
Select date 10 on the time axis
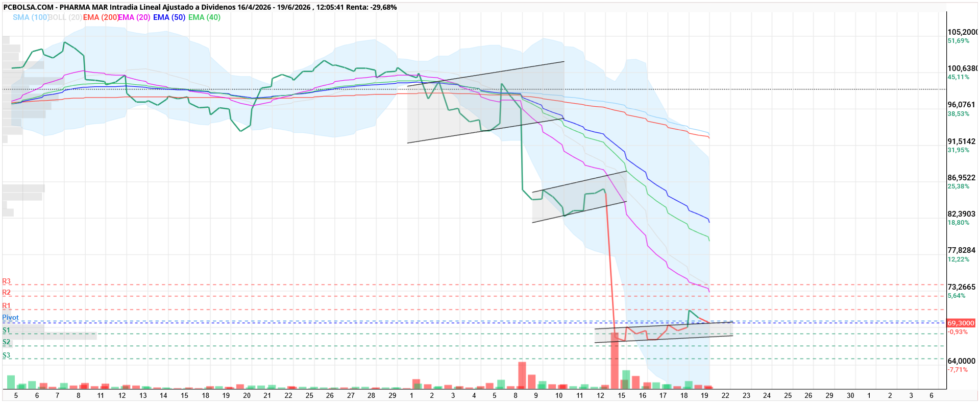coord(559,395)
